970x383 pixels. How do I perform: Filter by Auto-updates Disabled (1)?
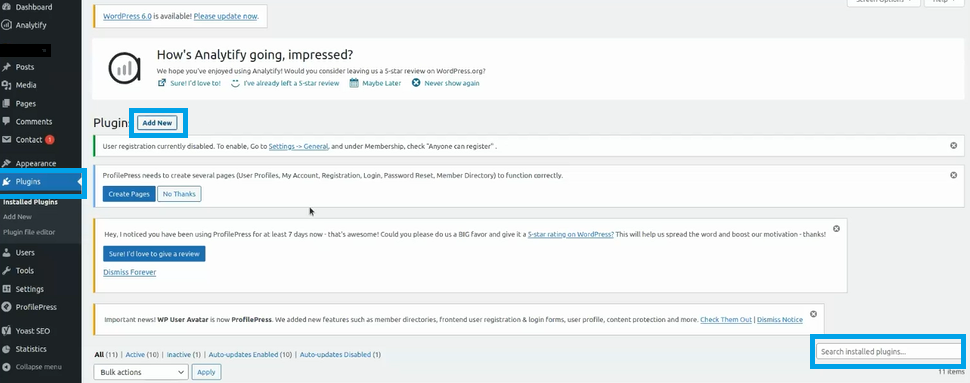pos(340,355)
